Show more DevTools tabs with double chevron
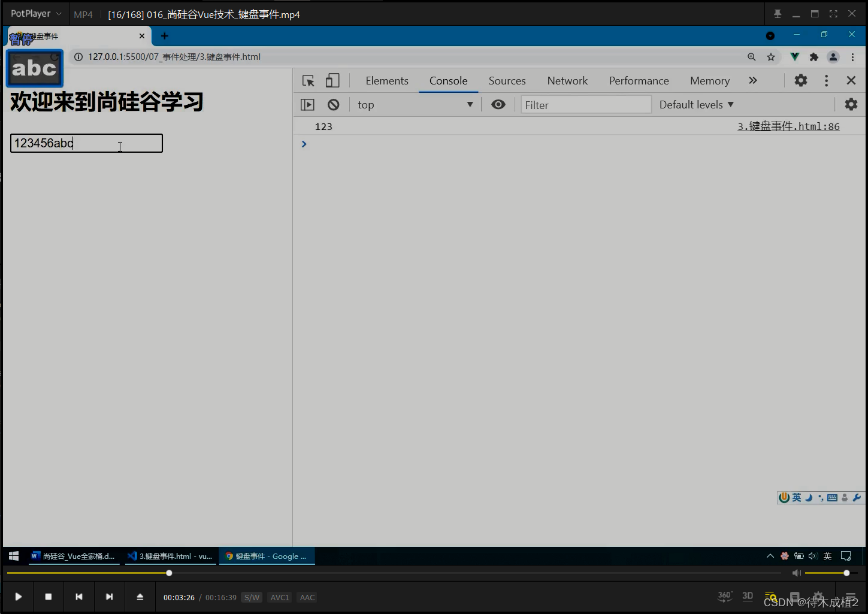Viewport: 868px width, 614px height. click(x=753, y=80)
